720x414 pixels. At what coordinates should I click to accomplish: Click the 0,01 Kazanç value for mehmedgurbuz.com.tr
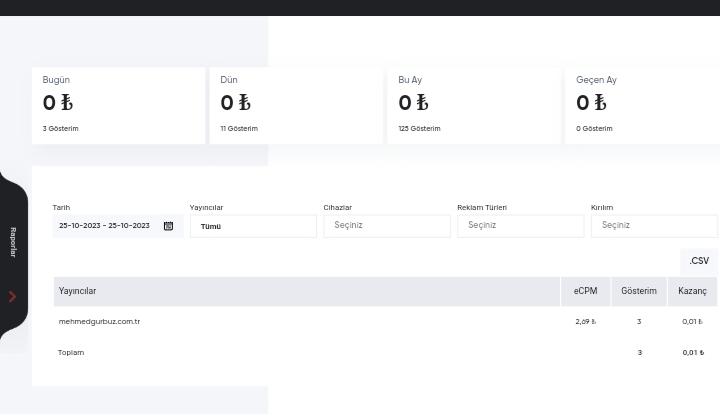click(692, 322)
